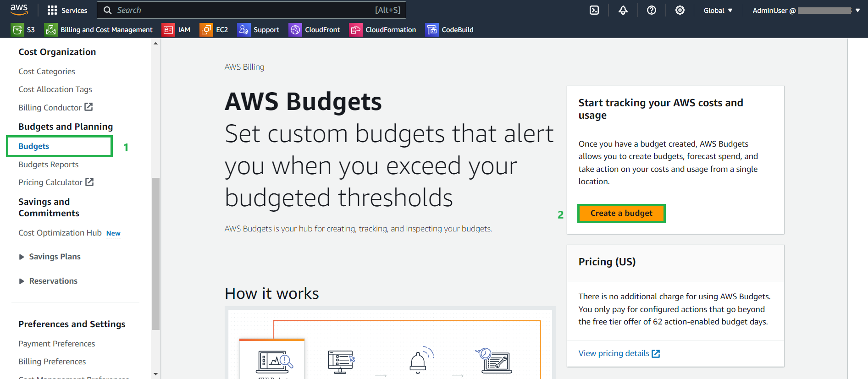Open Cost Allocation Tags in sidebar
Viewport: 868px width, 379px height.
[x=55, y=89]
